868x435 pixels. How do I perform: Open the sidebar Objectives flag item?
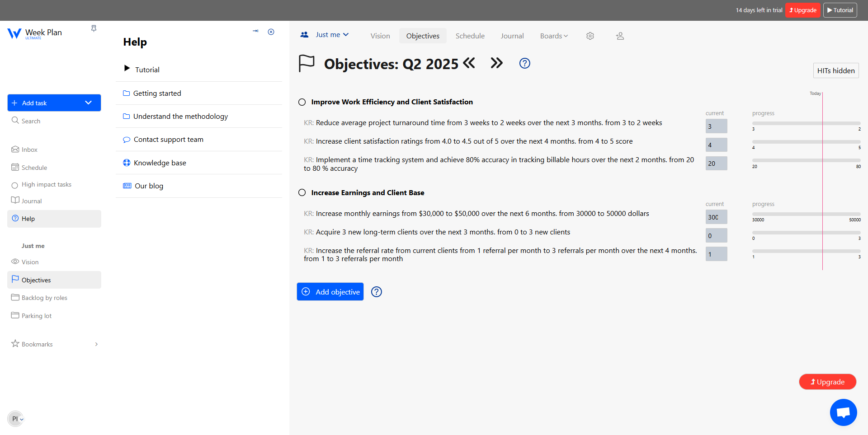(x=54, y=280)
